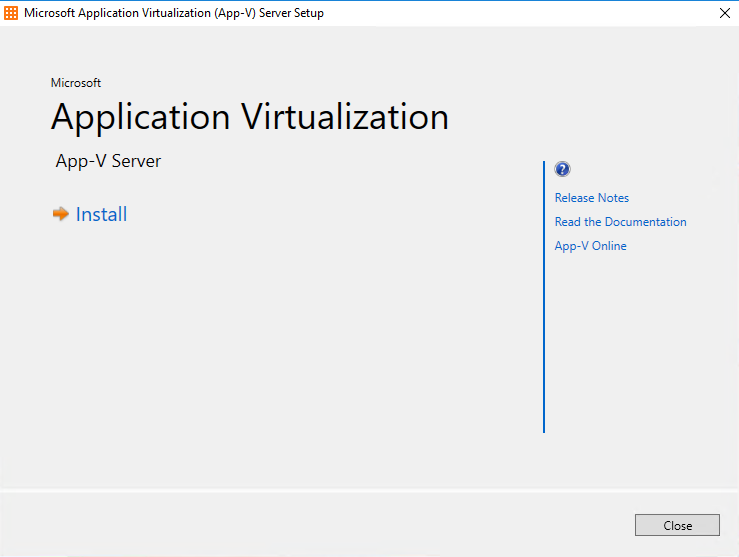Close the window with title bar X
Image resolution: width=739 pixels, height=557 pixels.
tap(724, 13)
